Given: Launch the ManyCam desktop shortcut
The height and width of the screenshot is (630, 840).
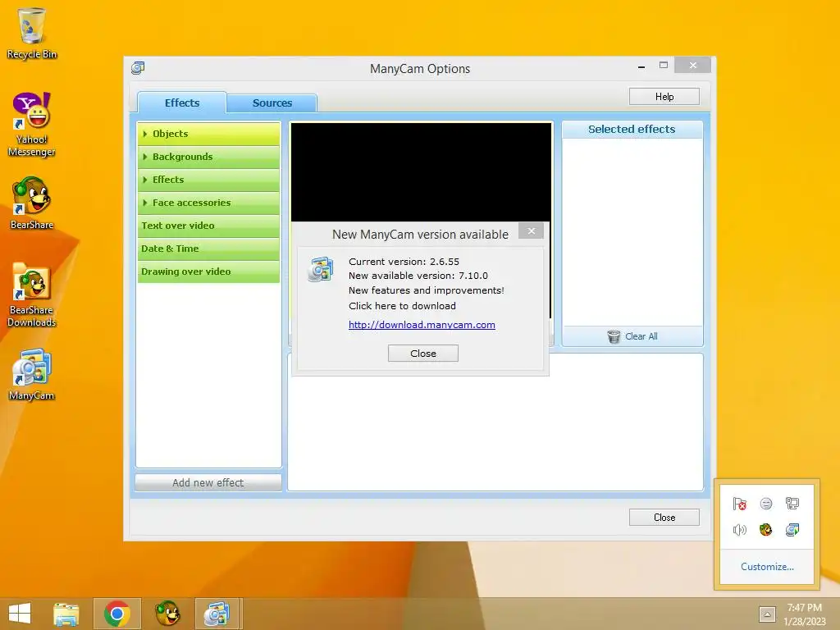Looking at the screenshot, I should [32, 374].
